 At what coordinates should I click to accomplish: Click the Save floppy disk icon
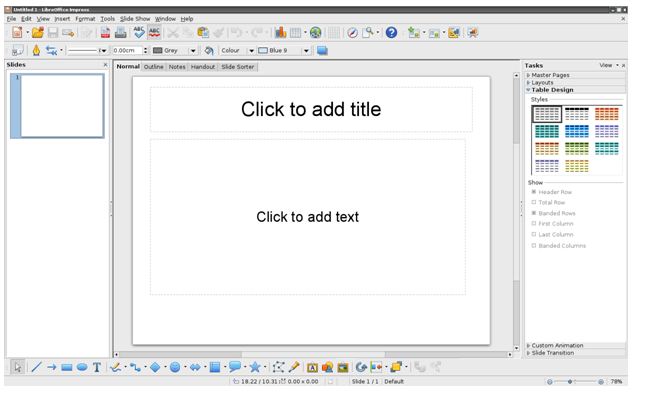pos(53,33)
